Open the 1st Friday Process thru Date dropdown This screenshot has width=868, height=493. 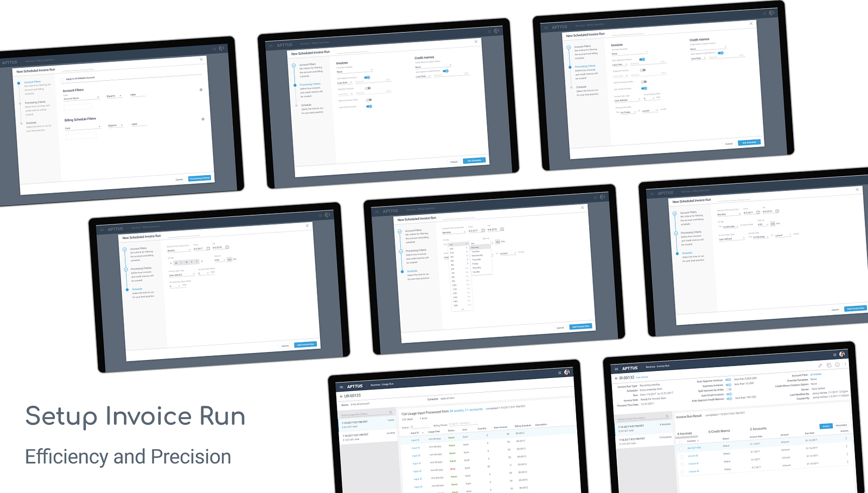pos(627,112)
